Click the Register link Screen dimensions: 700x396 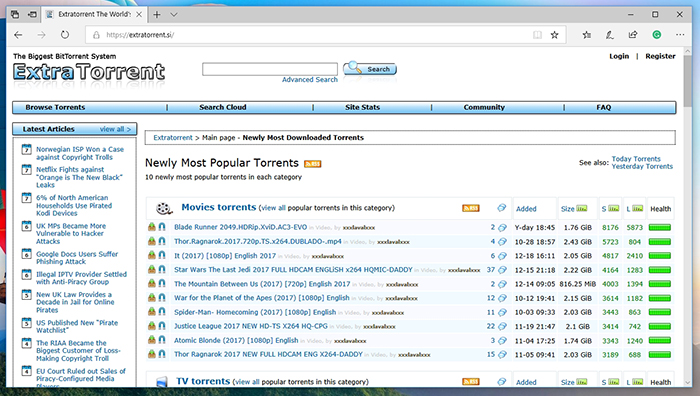(x=660, y=56)
